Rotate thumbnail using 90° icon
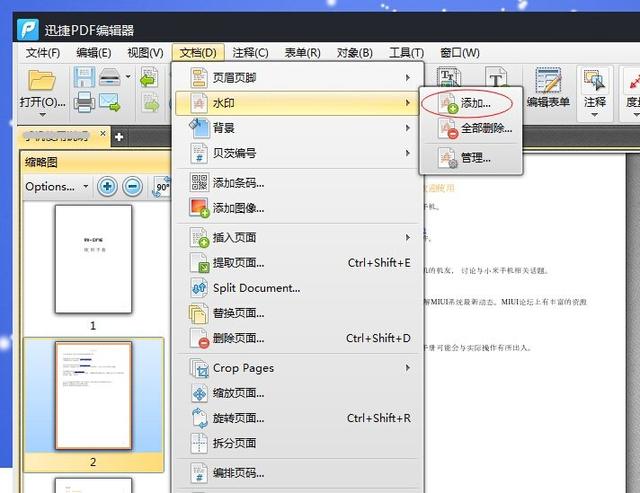 pos(162,187)
